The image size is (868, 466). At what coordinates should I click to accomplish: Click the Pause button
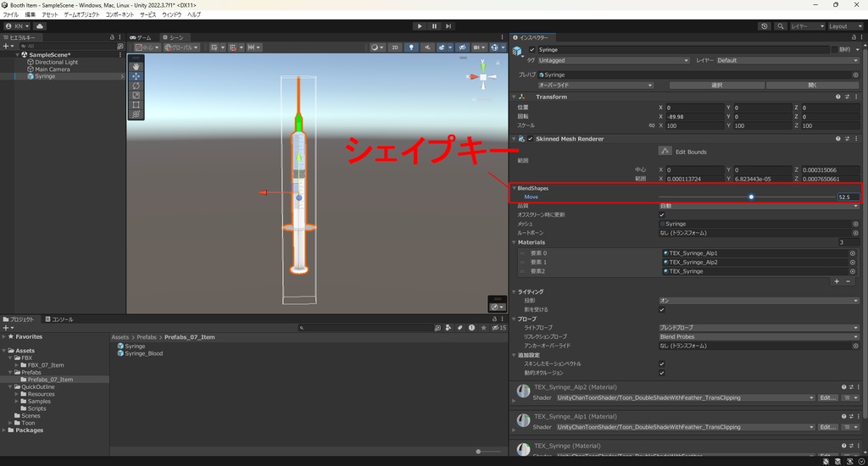(x=434, y=26)
